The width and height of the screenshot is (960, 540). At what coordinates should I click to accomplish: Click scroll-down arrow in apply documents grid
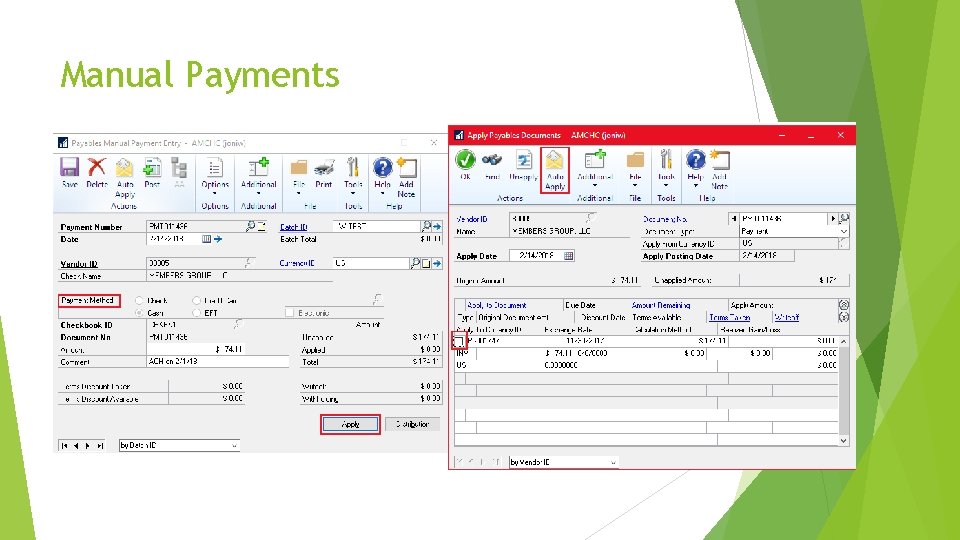[x=844, y=440]
